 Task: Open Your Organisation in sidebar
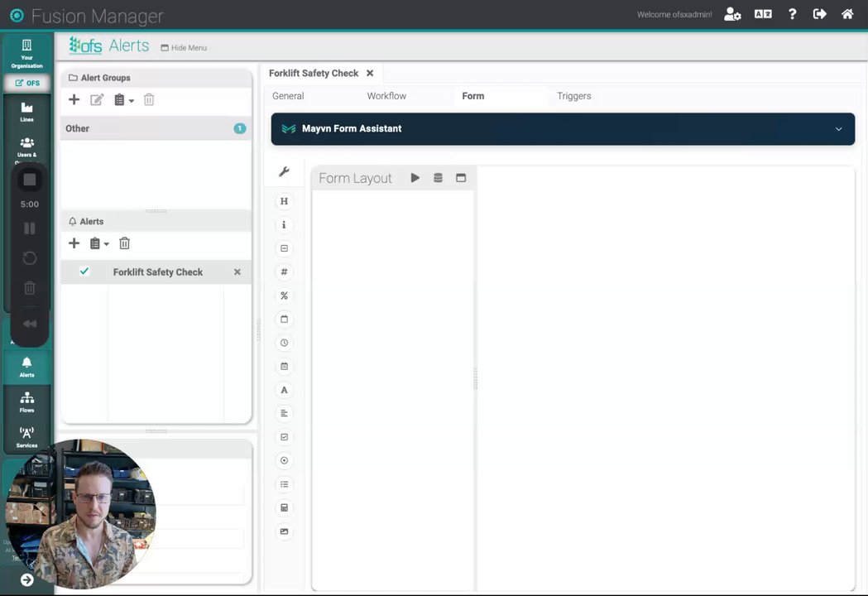pos(26,54)
